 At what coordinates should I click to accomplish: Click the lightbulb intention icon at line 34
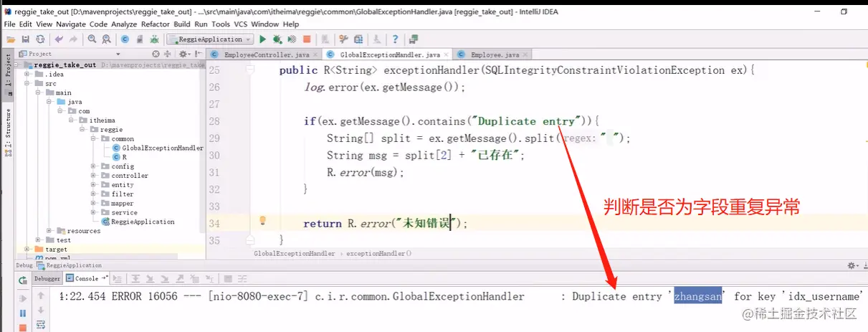pyautogui.click(x=263, y=221)
